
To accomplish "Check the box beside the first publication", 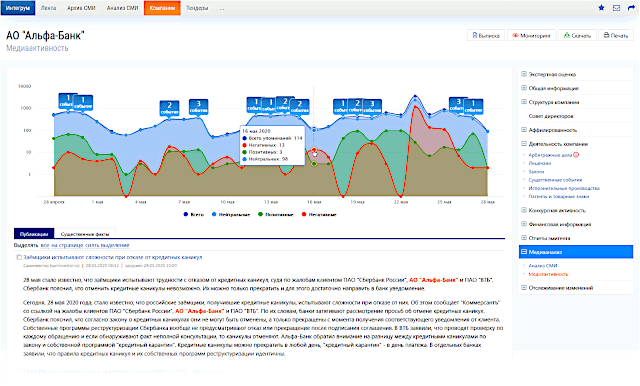I will [19, 257].
